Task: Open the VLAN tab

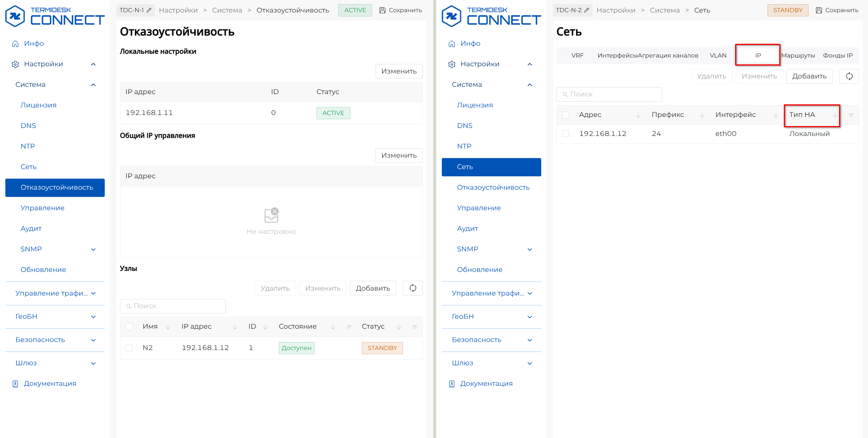Action: tap(718, 55)
